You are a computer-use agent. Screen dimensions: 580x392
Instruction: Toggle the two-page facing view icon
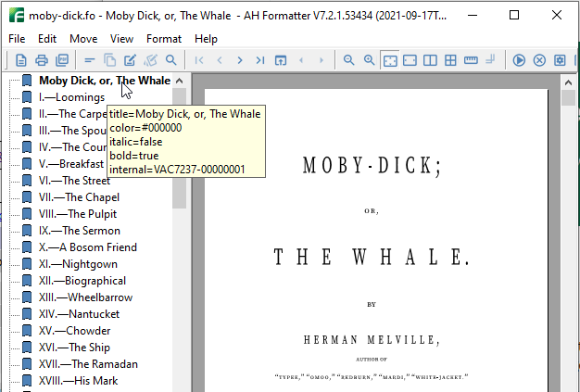[x=430, y=60]
